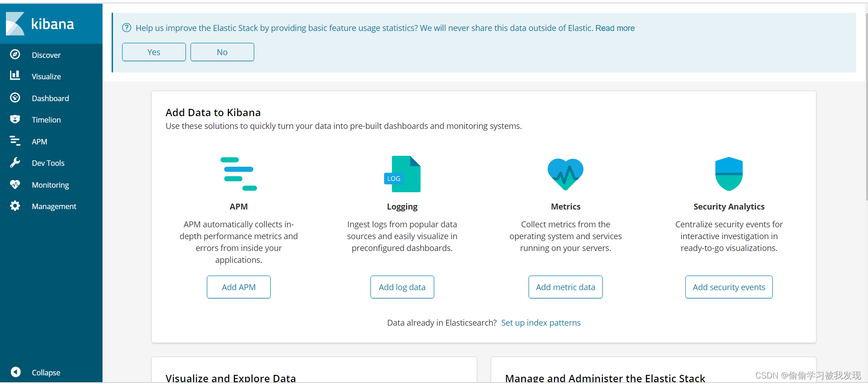
Task: Click the Logging card title
Action: tap(402, 206)
